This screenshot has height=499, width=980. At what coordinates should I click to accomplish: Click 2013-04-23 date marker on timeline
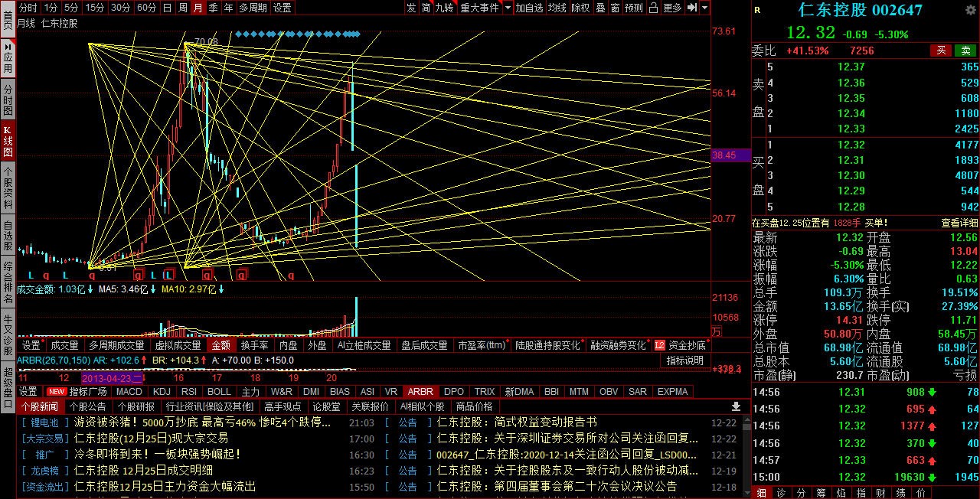click(112, 377)
